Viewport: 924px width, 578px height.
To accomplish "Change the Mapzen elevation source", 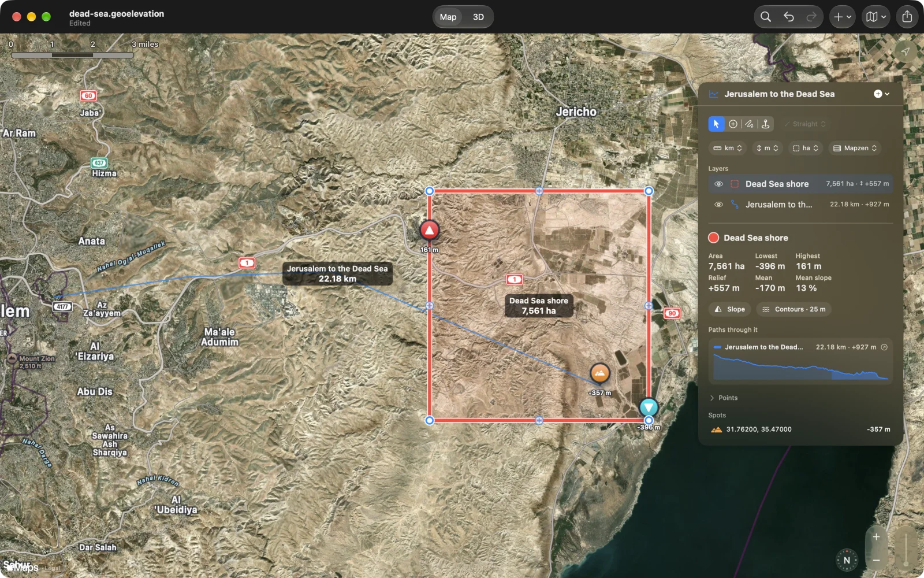I will coord(855,148).
